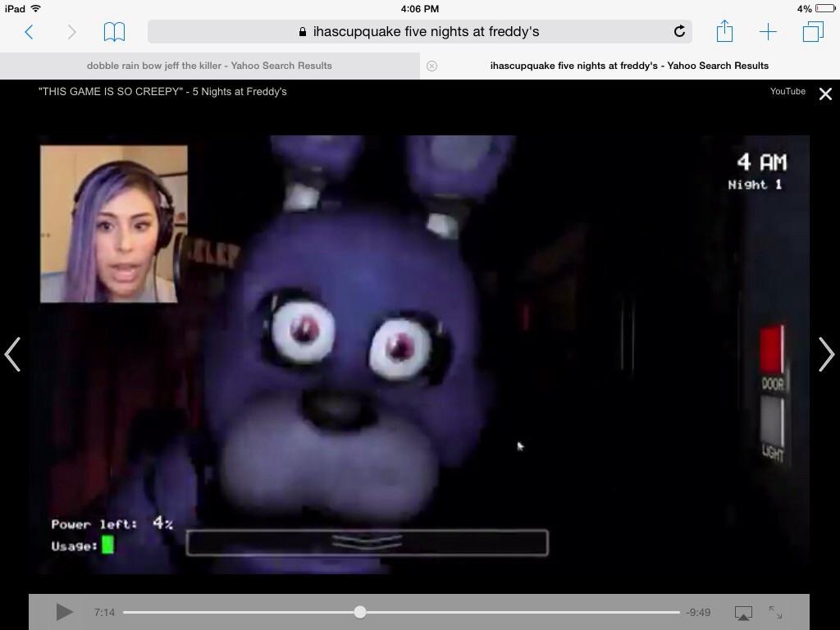The image size is (840, 630).
Task: Show all tabs overview icon
Action: tap(813, 32)
